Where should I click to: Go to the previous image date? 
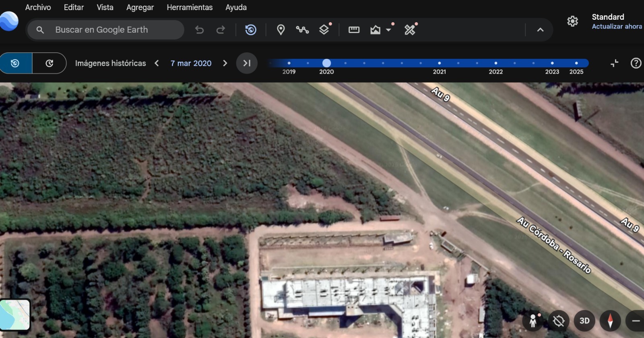pyautogui.click(x=157, y=63)
